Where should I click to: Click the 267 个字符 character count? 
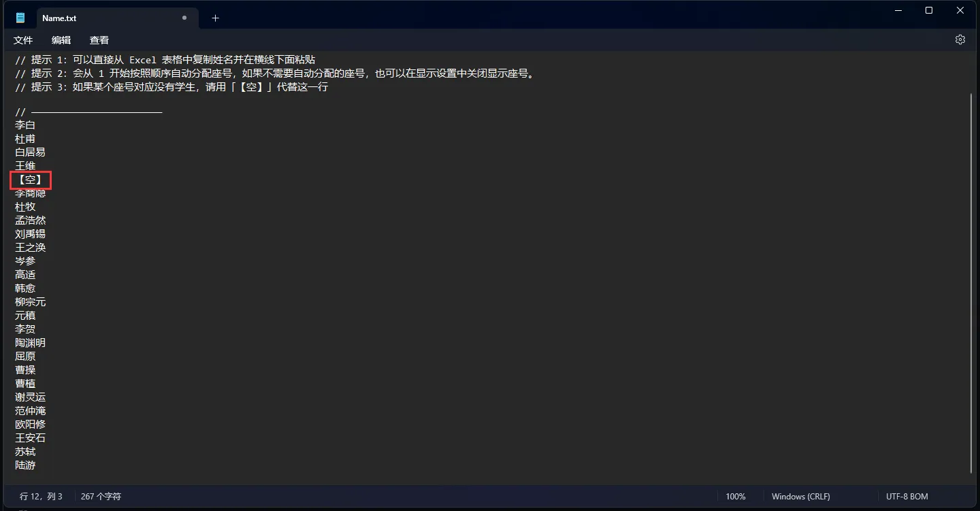[101, 497]
